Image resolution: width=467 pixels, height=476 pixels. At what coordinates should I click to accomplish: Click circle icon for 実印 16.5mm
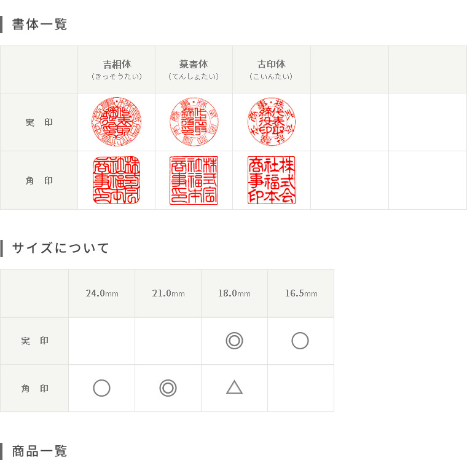click(300, 341)
